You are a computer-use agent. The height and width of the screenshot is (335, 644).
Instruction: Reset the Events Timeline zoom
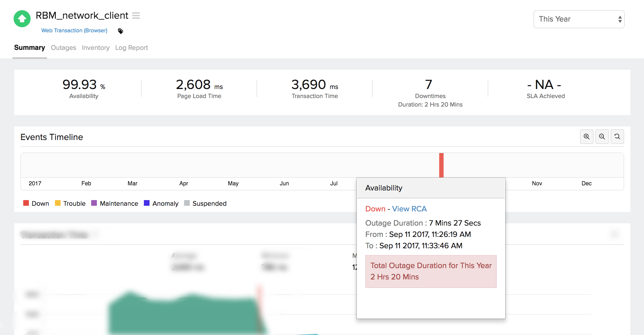[x=617, y=137]
